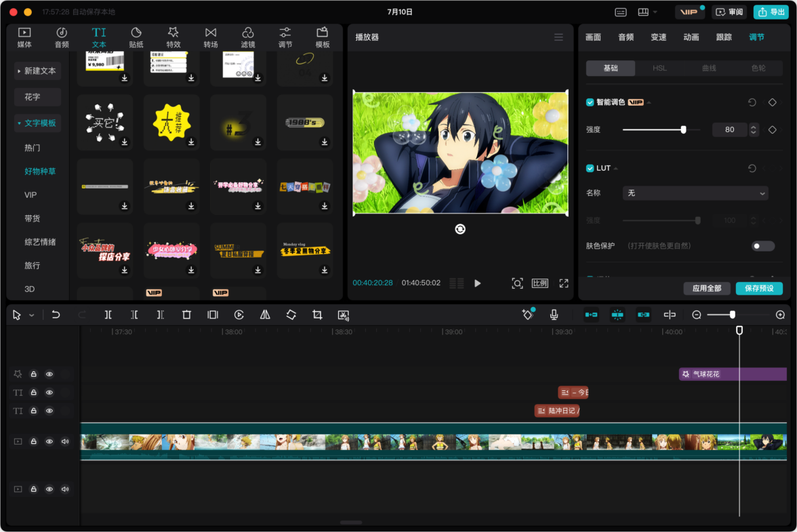797x532 pixels.
Task: Mirror the clip with the flip icon
Action: 266,315
